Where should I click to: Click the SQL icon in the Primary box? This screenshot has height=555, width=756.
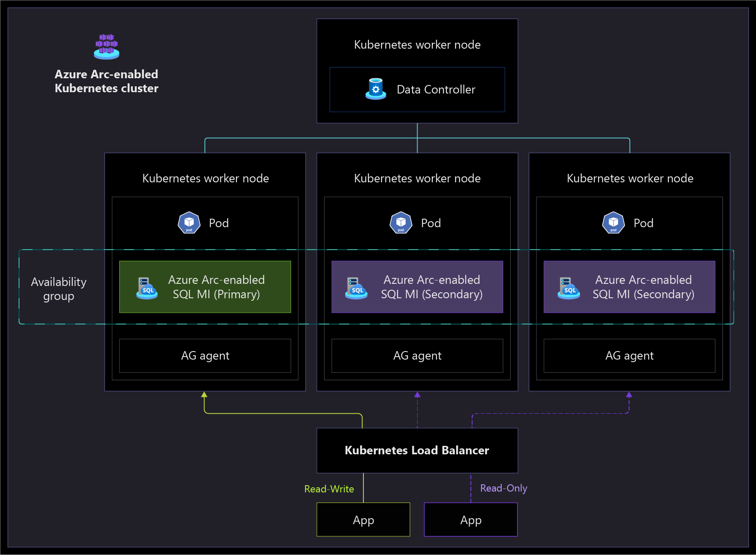[147, 288]
